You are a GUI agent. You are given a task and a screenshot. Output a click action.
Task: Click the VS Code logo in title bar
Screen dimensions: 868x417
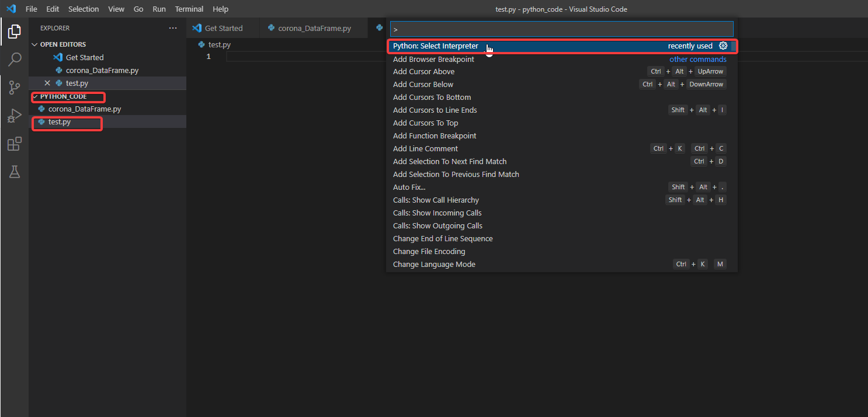(11, 9)
